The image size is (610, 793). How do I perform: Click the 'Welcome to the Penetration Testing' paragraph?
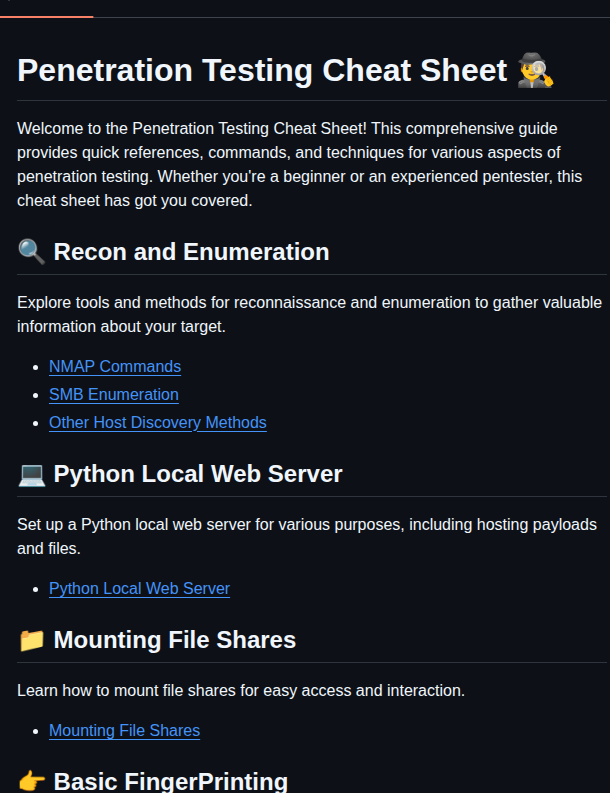point(299,164)
